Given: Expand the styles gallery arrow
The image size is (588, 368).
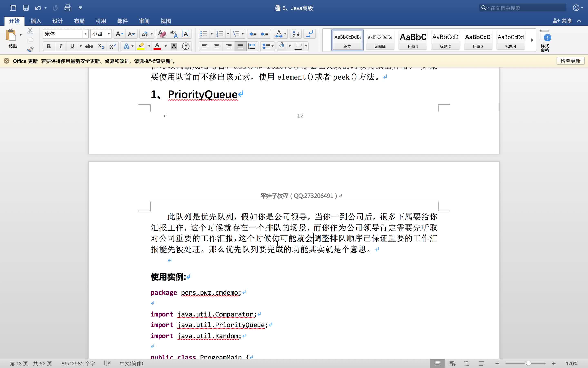Looking at the screenshot, I should (x=532, y=40).
